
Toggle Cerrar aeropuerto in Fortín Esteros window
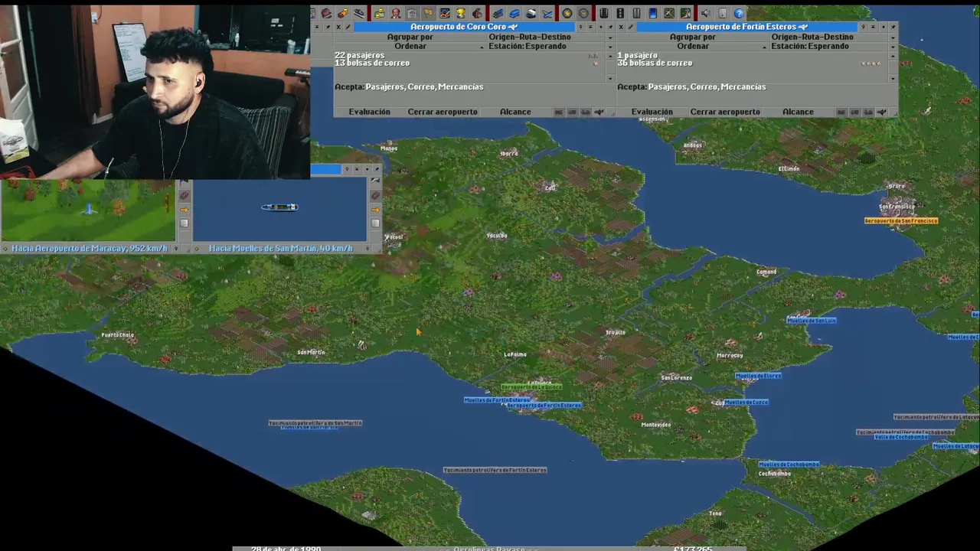click(725, 112)
